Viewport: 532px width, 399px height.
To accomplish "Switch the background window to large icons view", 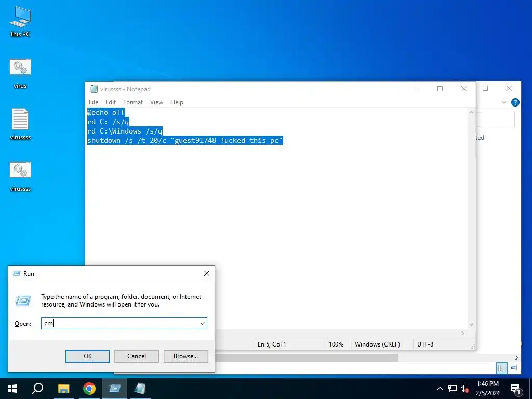I will click(x=513, y=368).
